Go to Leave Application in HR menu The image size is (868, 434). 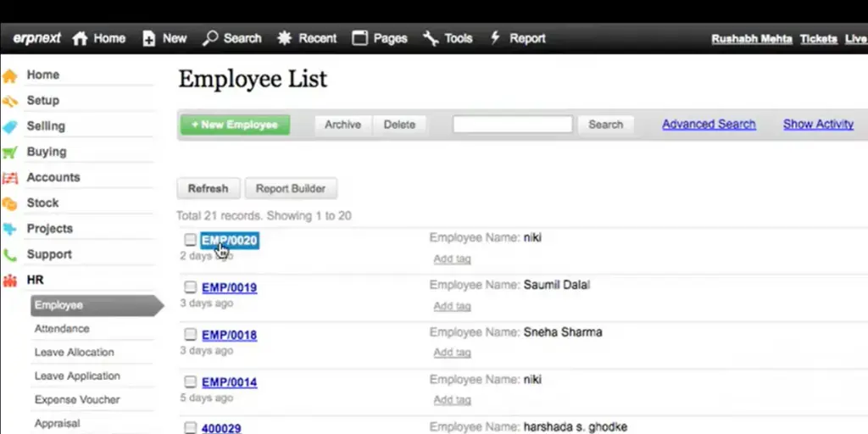click(x=77, y=376)
